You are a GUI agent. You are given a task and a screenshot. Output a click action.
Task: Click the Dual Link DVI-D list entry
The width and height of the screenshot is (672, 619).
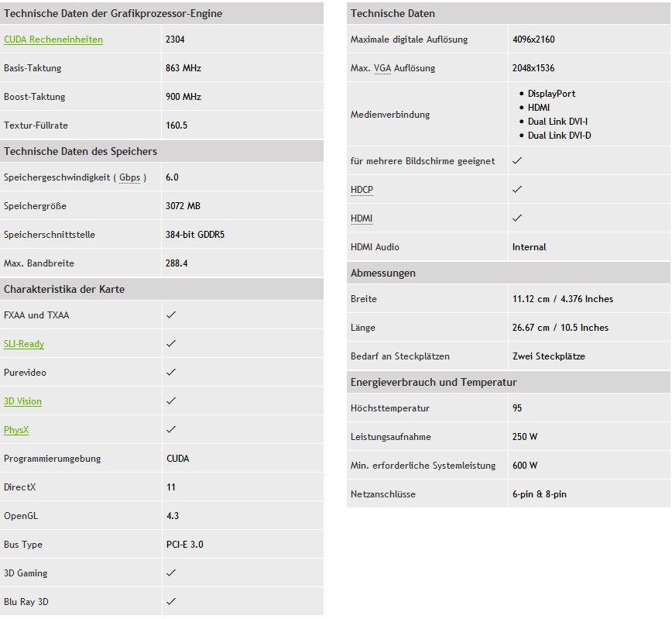point(560,136)
